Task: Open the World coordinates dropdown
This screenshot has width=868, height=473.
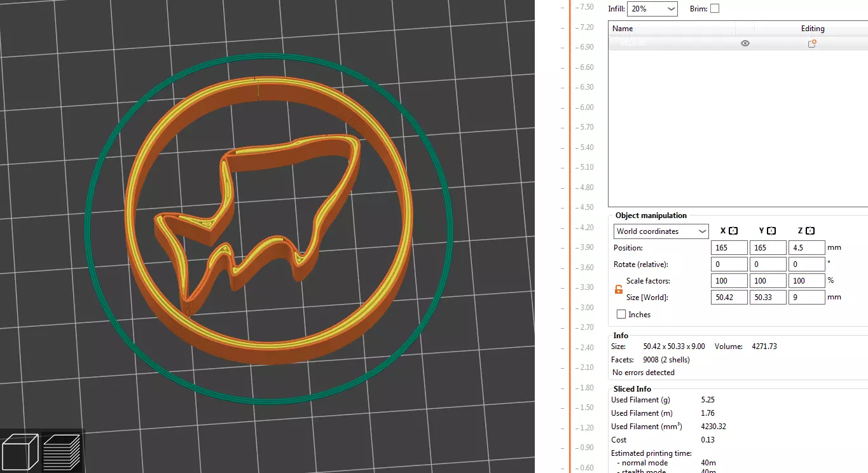Action: (661, 231)
